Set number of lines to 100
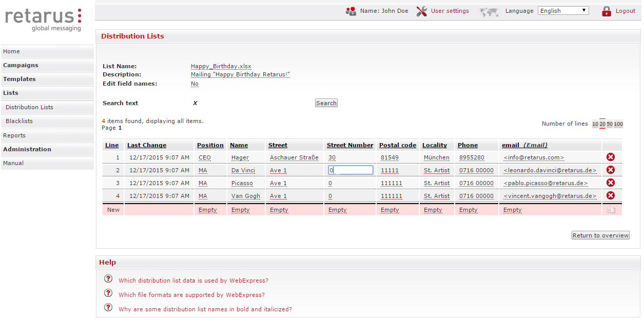Image resolution: width=644 pixels, height=321 pixels. 618,124
